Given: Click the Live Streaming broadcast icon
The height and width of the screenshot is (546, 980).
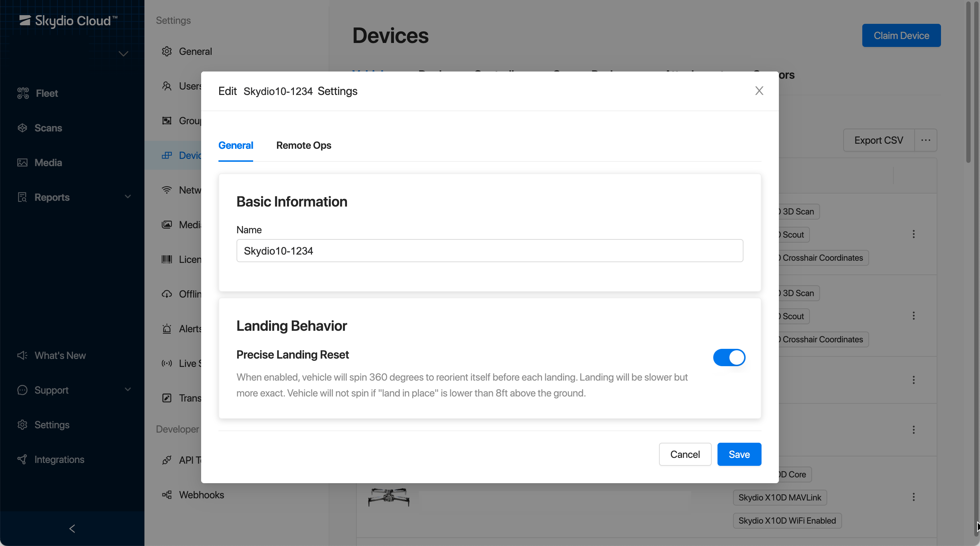Looking at the screenshot, I should pos(166,363).
